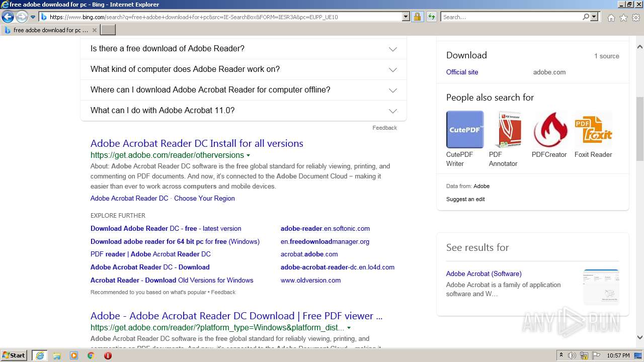
Task: Open Windows Explorer folder taskbar icon
Action: [57, 355]
